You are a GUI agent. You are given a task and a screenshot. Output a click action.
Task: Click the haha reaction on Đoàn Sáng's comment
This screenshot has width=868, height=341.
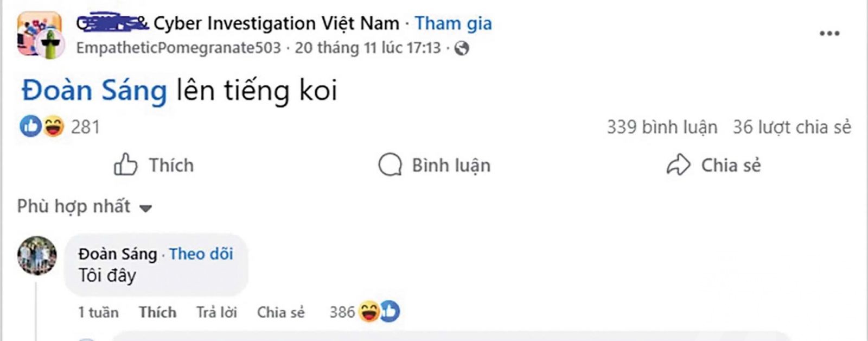point(369,312)
